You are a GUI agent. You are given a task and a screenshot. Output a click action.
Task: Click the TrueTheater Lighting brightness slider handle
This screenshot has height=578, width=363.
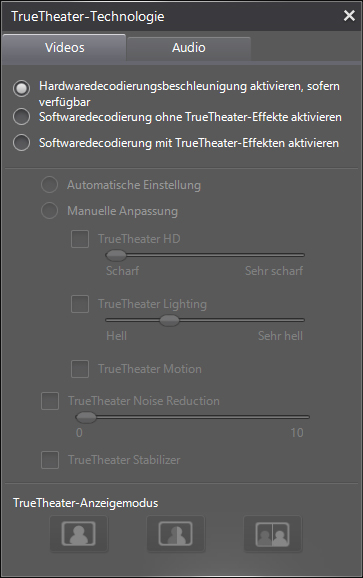[169, 320]
